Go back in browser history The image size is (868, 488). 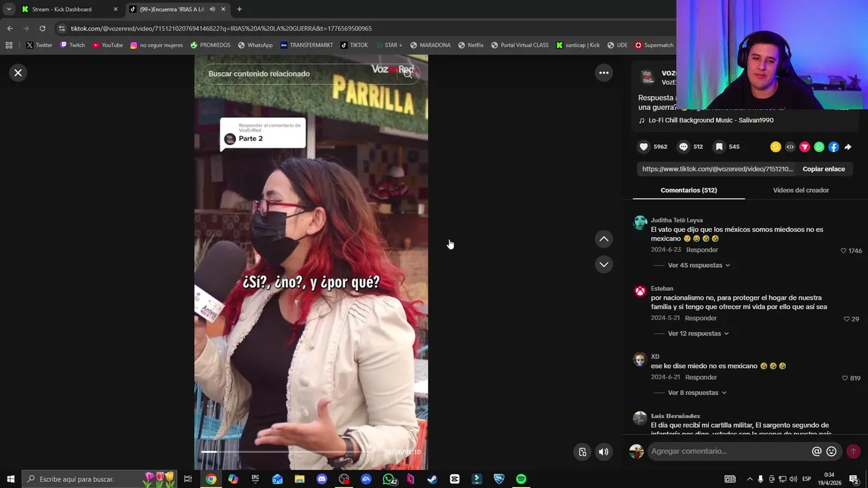[x=9, y=28]
